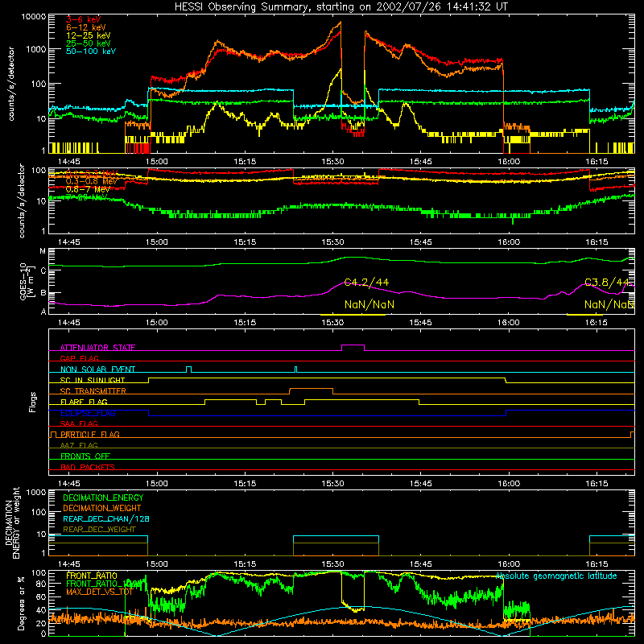This screenshot has height=644, width=644.
Task: Select the MAX_DET_VS_TOT legend label
Action: coord(100,592)
